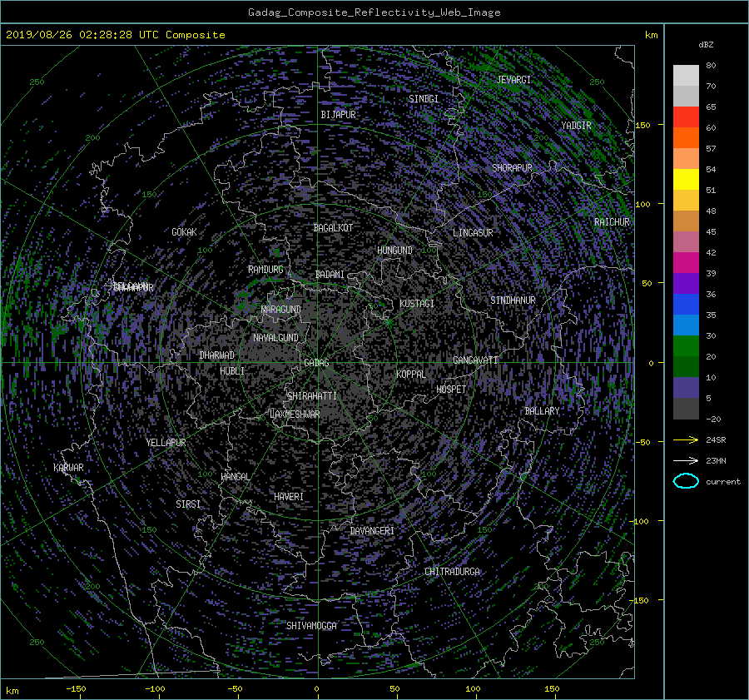Click the SINDGI city label
The image size is (749, 700).
(424, 99)
